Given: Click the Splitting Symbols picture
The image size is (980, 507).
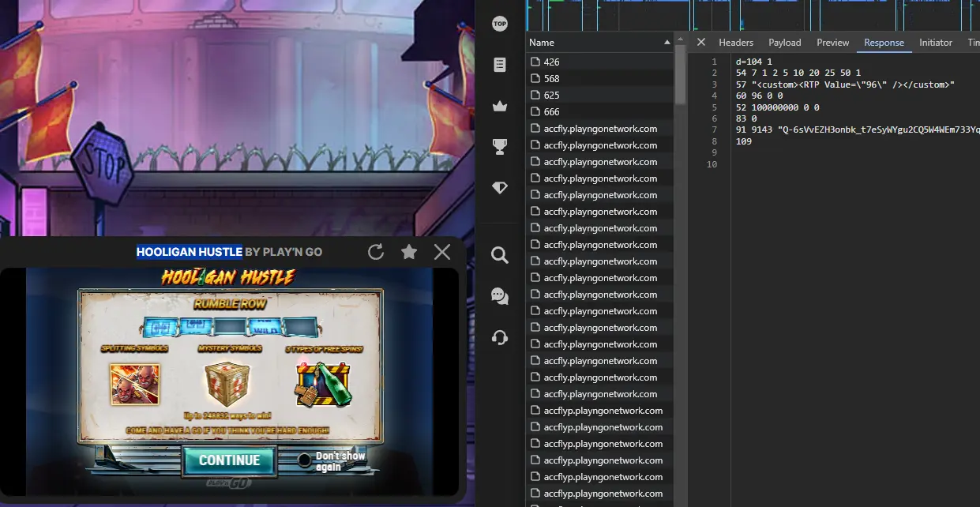Looking at the screenshot, I should (x=134, y=385).
